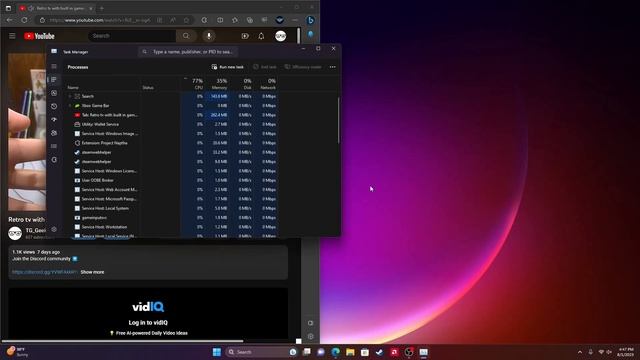Screen dimensions: 640x360
Task: Click the YouTube search magnifier button
Action: (186, 36)
